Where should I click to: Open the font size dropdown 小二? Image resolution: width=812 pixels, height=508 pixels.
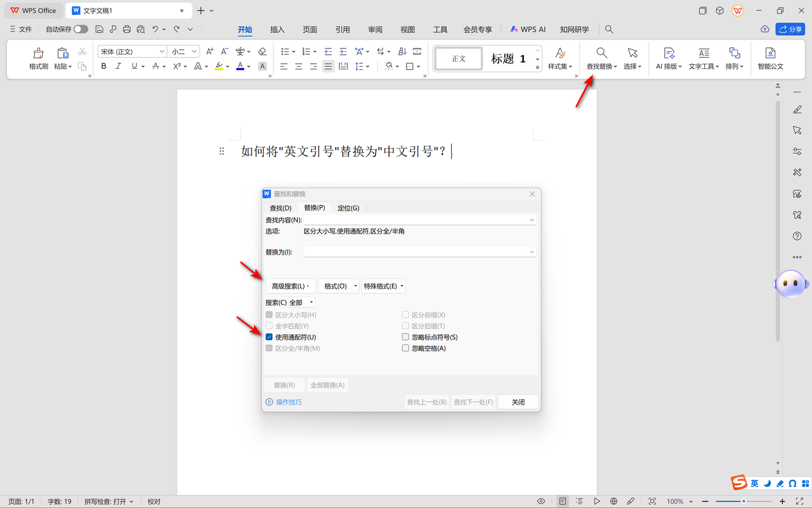195,51
